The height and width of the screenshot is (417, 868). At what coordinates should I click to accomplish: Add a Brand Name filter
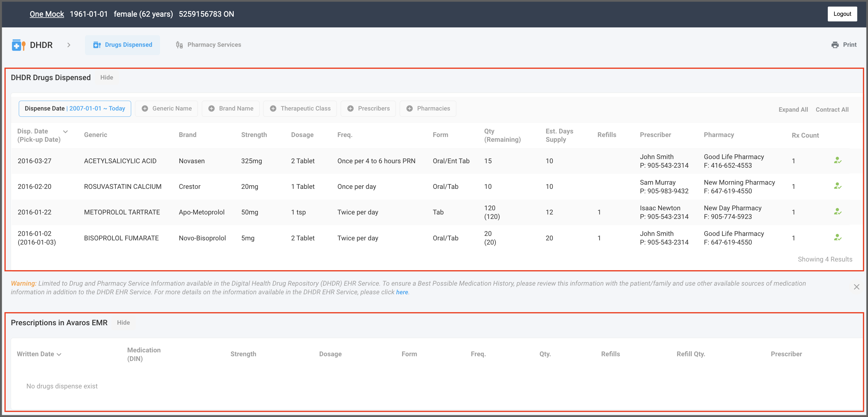230,108
